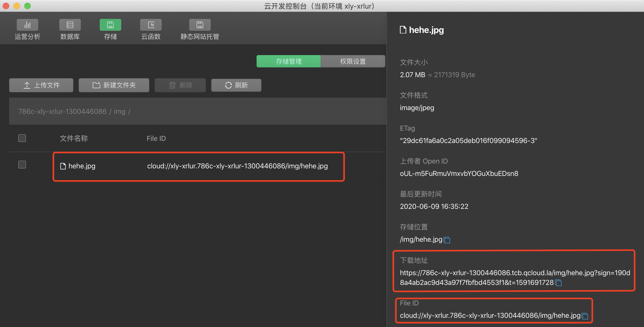The width and height of the screenshot is (644, 327).
Task: Copy the 下载地址 download URL
Action: pyautogui.click(x=559, y=283)
